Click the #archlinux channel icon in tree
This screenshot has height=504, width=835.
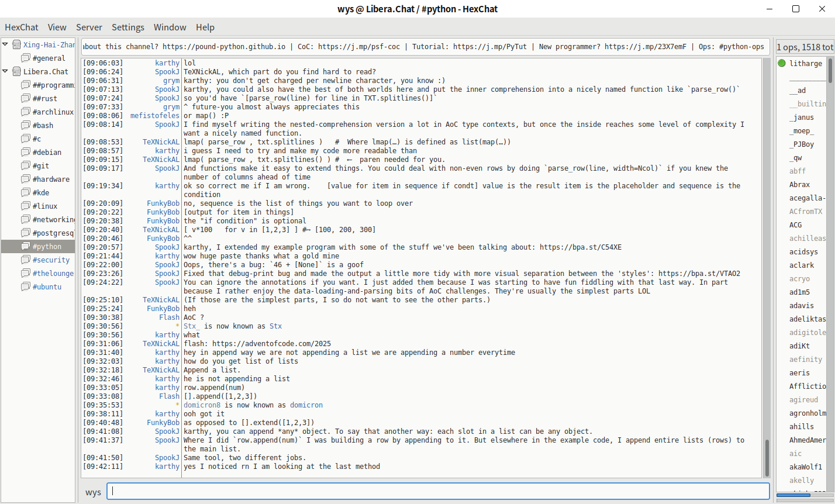coord(26,112)
